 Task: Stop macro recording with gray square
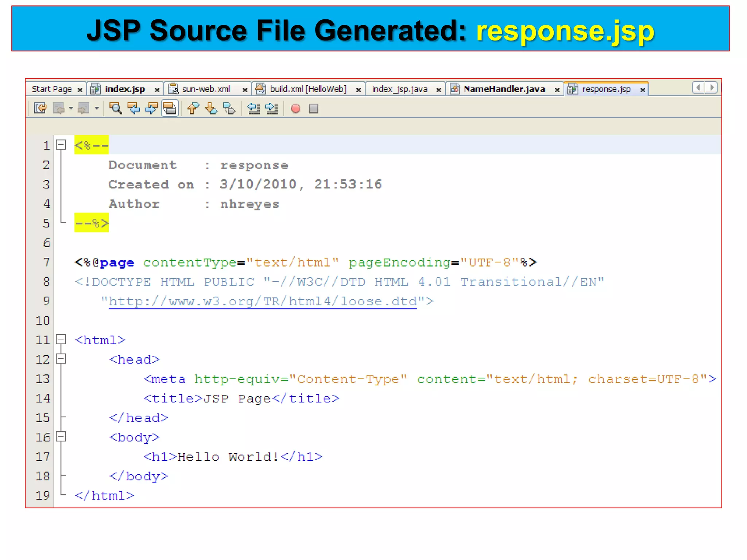click(314, 109)
